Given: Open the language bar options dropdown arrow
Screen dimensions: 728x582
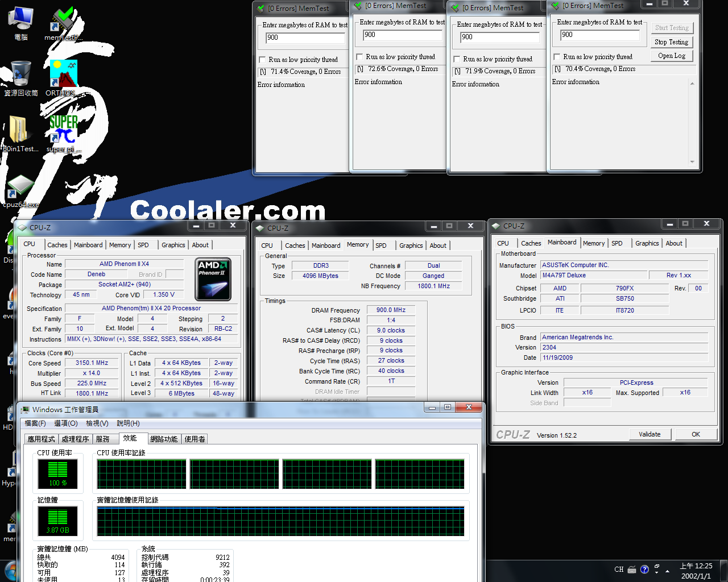Looking at the screenshot, I should (x=657, y=573).
